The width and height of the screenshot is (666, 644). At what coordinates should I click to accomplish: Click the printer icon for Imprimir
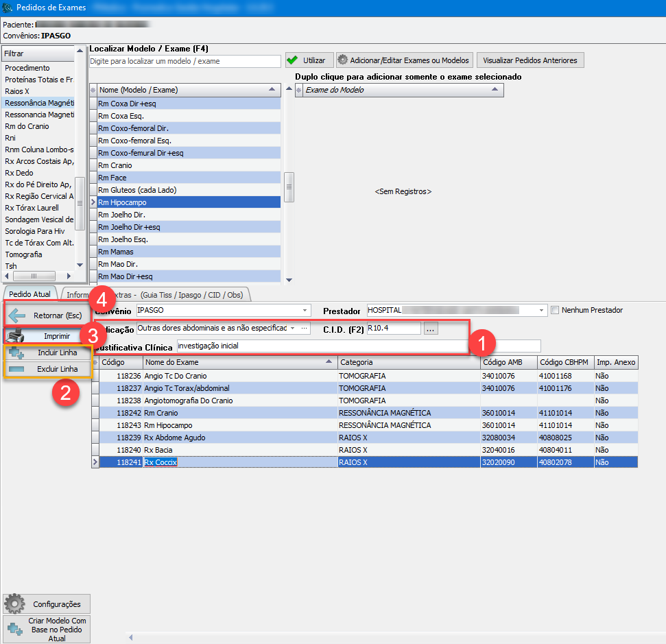17,336
